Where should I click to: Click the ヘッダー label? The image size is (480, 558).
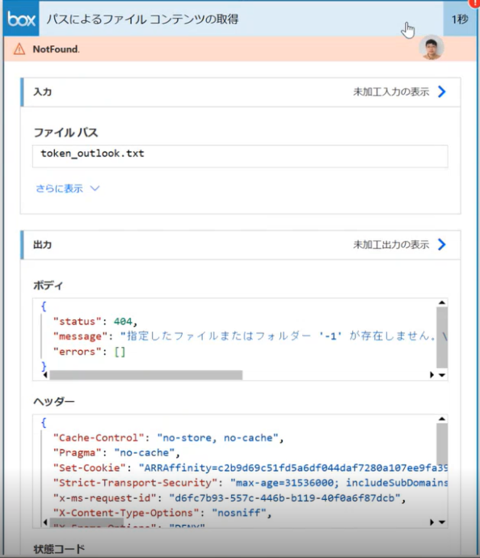click(x=54, y=401)
